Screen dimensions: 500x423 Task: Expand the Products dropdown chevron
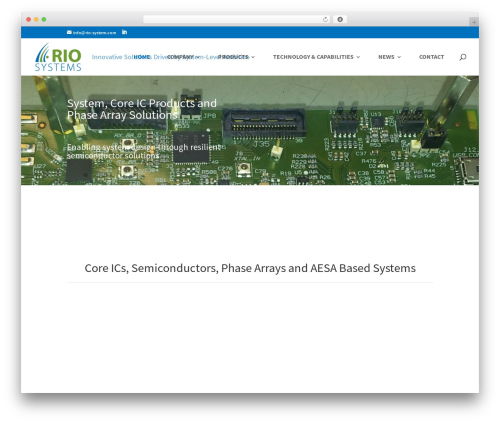click(x=253, y=57)
